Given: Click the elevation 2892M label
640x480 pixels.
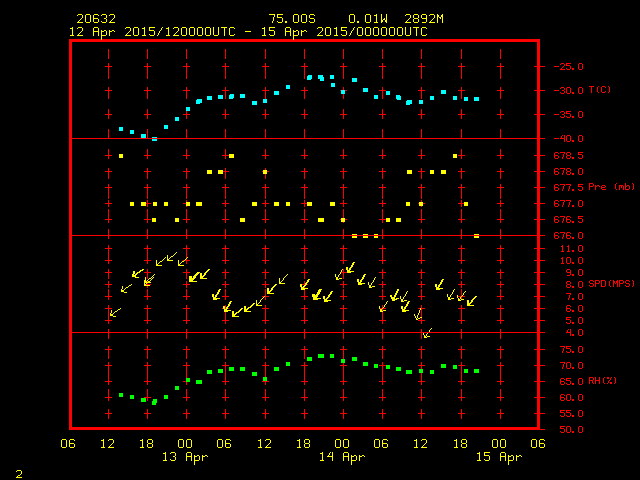Looking at the screenshot, I should pyautogui.click(x=424, y=19).
